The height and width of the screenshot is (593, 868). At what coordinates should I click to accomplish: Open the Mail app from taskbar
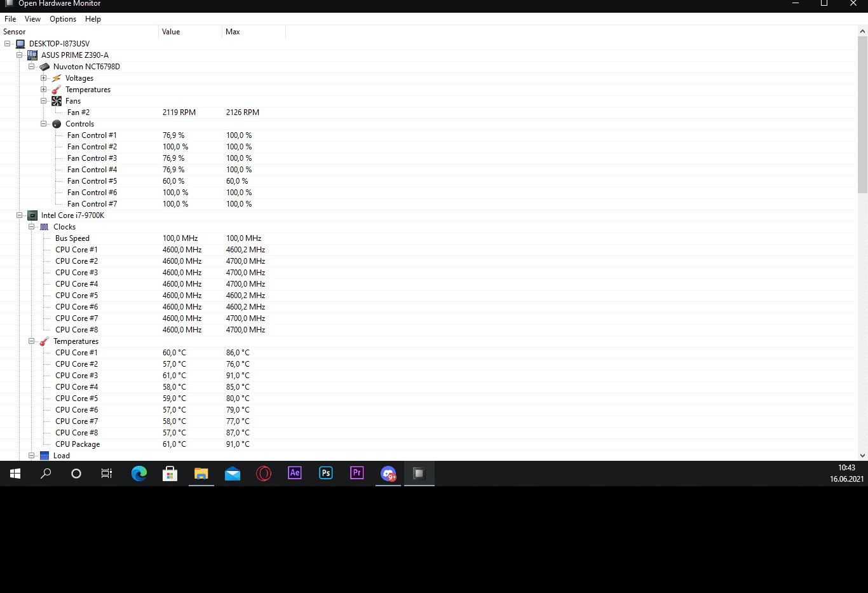tap(233, 474)
